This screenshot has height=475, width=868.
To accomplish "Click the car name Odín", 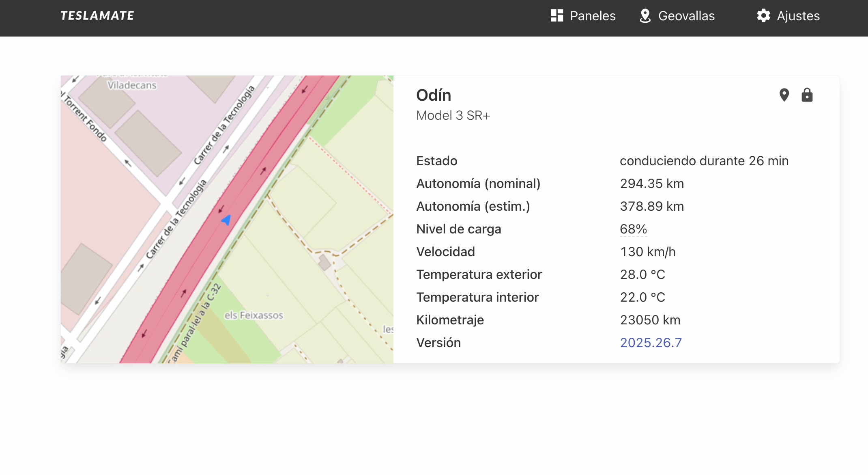I will (434, 95).
